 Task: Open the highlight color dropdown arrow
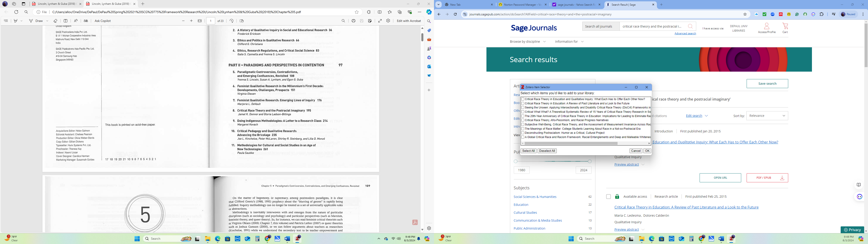coord(21,21)
